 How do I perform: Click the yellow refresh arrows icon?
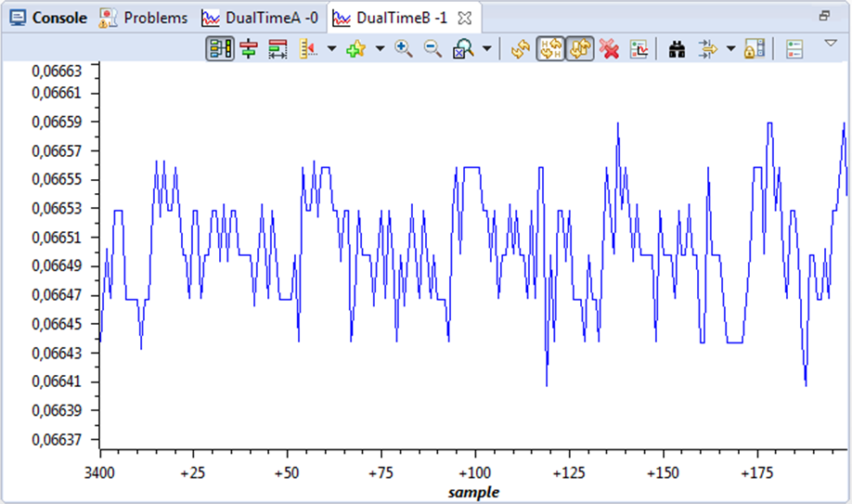pyautogui.click(x=520, y=49)
